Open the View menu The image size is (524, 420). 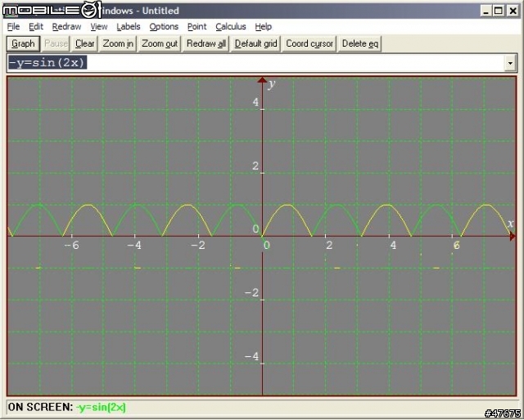coord(99,26)
